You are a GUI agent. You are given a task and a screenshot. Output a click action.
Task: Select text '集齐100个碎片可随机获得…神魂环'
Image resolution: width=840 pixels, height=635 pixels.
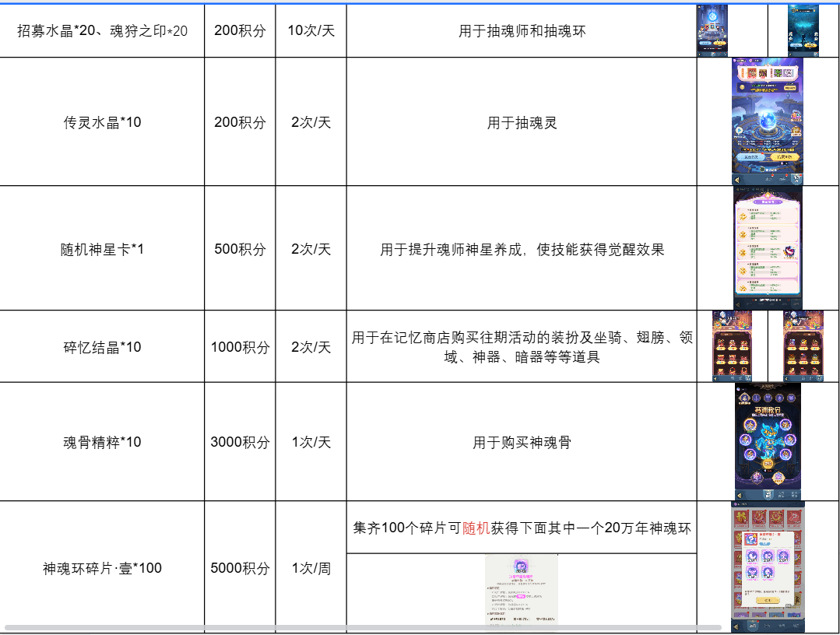(522, 528)
